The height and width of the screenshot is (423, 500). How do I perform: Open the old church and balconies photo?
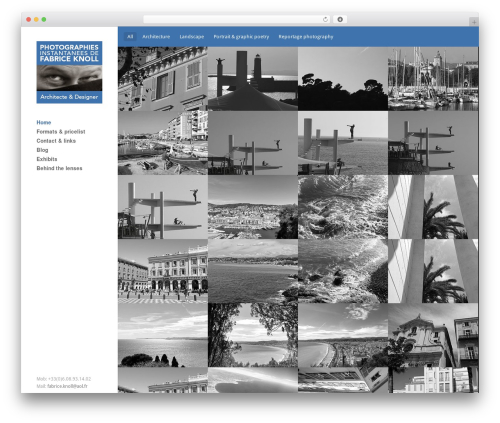click(x=433, y=335)
